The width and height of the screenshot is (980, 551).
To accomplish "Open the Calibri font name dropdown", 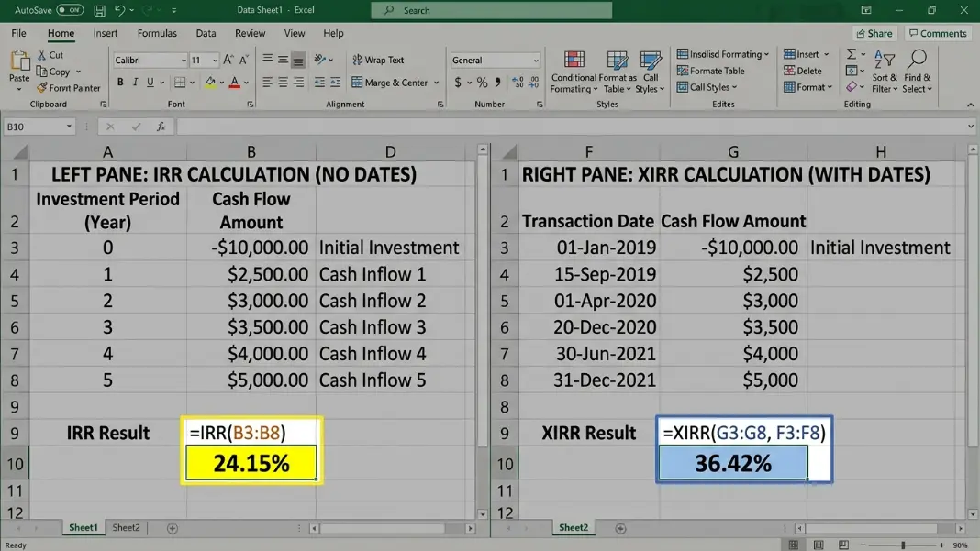I will [x=184, y=61].
